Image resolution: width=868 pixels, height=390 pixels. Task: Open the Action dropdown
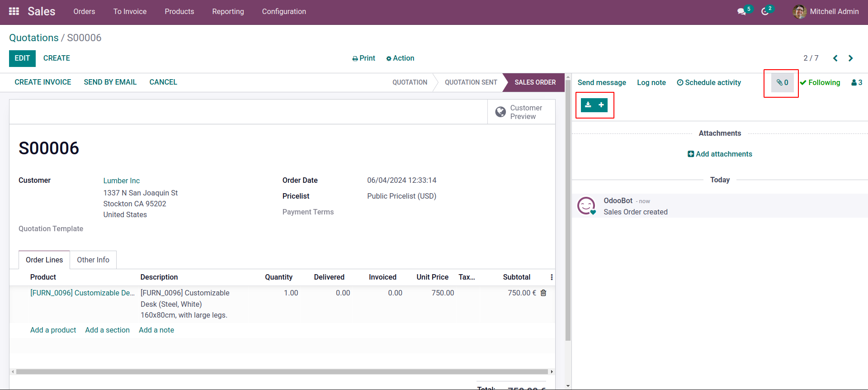point(401,58)
